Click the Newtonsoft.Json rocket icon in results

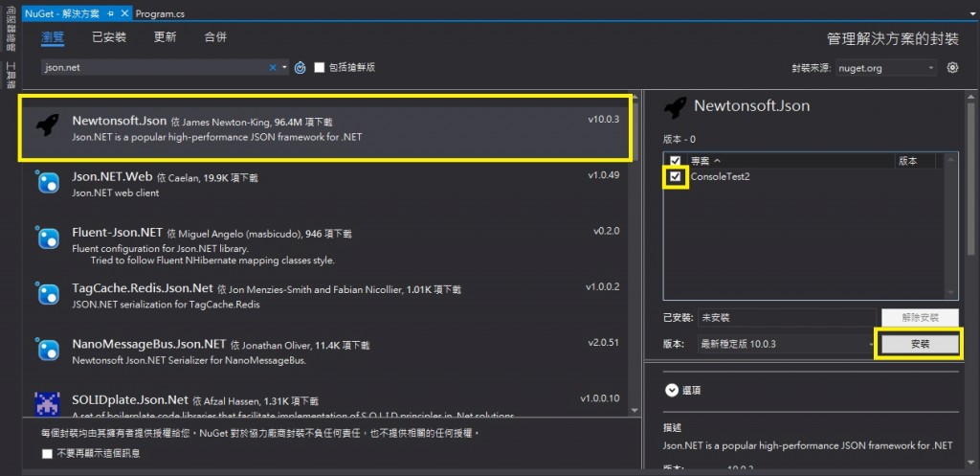pos(48,125)
